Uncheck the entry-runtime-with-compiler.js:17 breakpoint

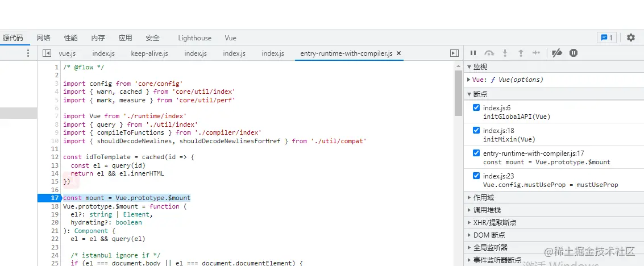476,153
